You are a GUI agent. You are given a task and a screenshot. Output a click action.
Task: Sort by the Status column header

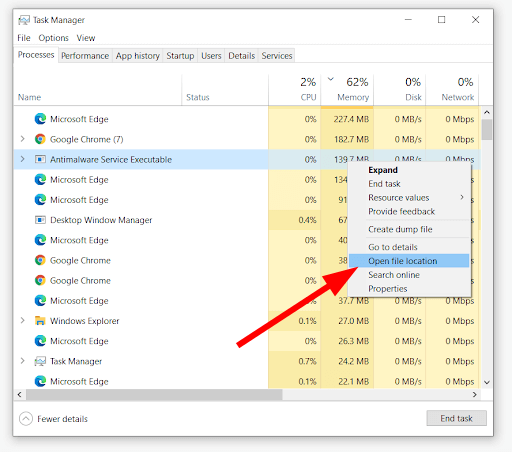pyautogui.click(x=225, y=90)
